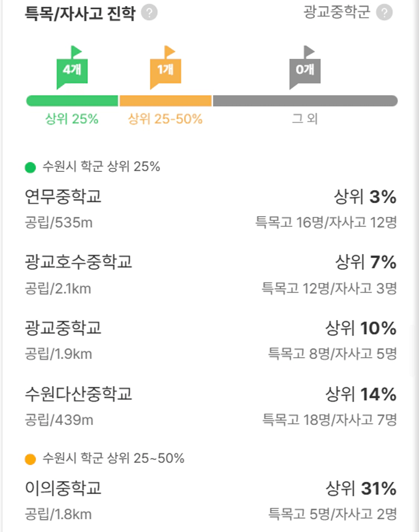419x532 pixels.
Task: Click green dot next to 상위 25% section
Action: (30, 167)
